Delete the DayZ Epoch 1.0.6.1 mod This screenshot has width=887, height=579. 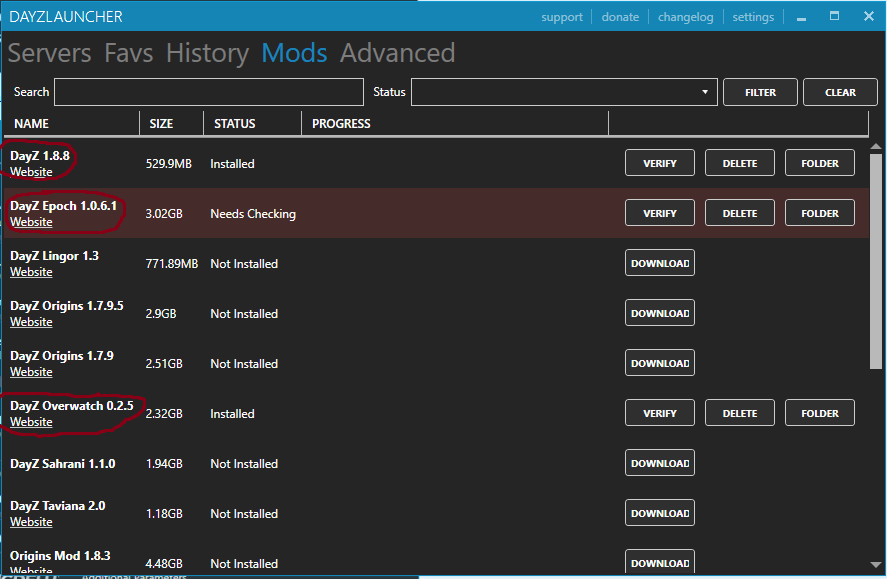tap(739, 213)
